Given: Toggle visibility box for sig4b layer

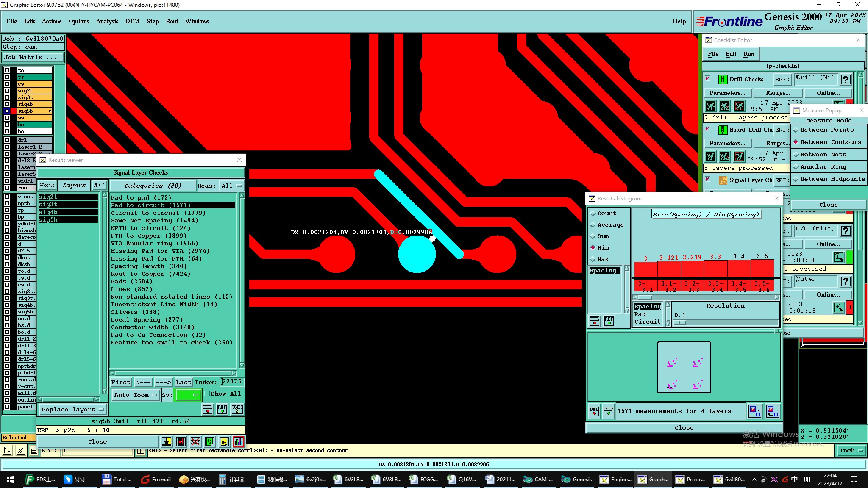Looking at the screenshot, I should point(7,104).
